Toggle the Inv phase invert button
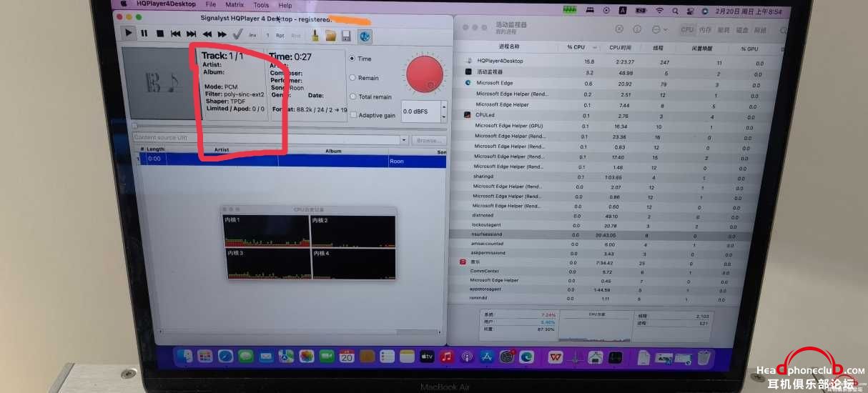The width and height of the screenshot is (868, 393). point(252,34)
